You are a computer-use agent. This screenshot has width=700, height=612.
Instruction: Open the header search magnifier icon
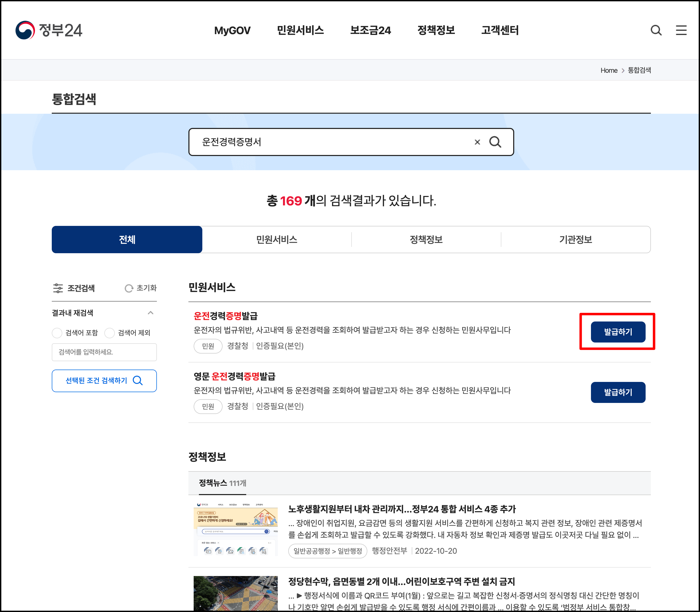pos(656,30)
